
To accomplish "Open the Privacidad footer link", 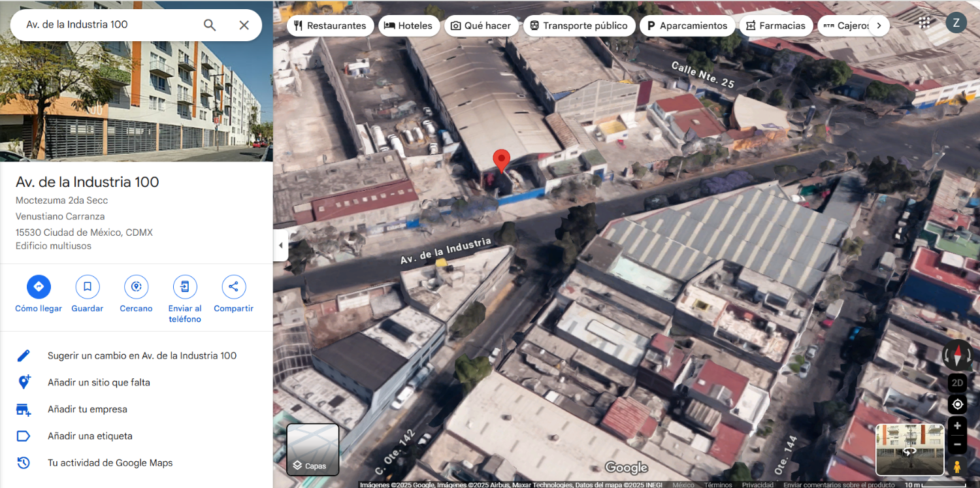I will pyautogui.click(x=758, y=485).
